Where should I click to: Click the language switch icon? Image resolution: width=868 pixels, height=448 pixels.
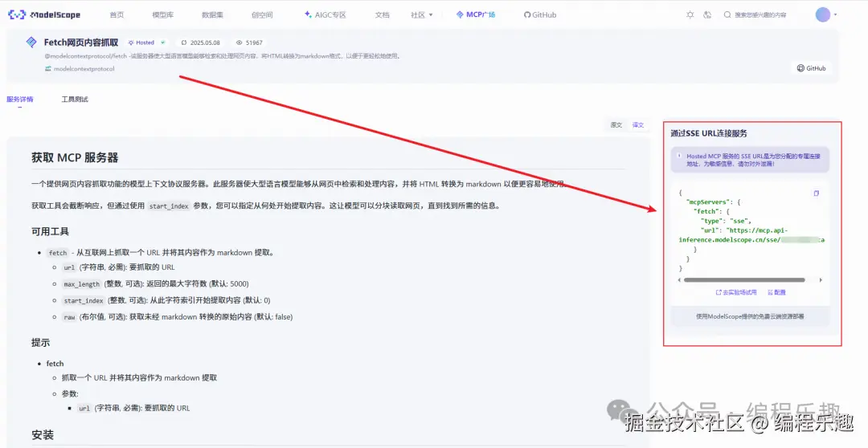click(x=707, y=15)
